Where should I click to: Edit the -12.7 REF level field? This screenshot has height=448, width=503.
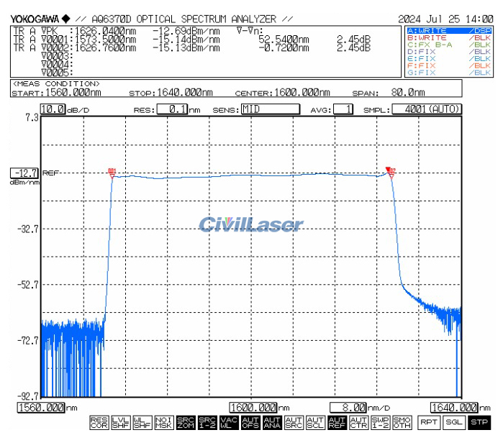click(x=24, y=173)
